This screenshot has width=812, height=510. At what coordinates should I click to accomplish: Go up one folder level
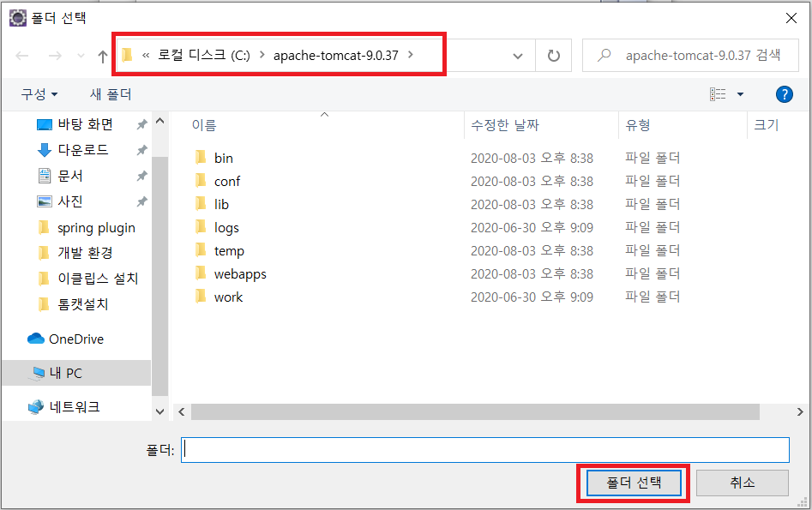point(103,56)
